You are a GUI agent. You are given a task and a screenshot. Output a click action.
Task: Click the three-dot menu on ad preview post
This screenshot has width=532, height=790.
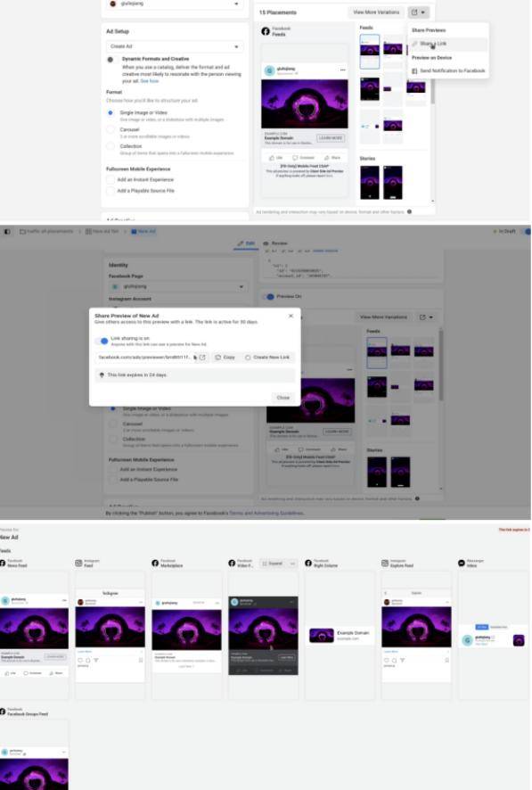[343, 70]
